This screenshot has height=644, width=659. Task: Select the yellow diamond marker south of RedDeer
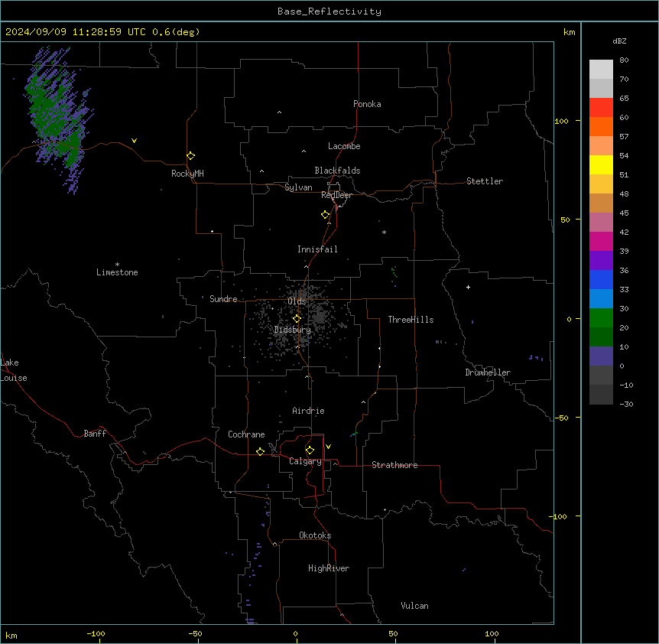coord(325,215)
